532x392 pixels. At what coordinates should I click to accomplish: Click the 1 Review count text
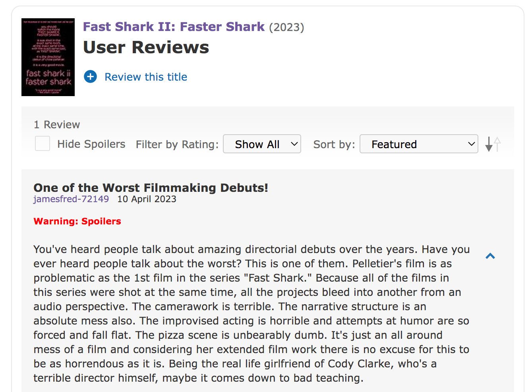pyautogui.click(x=57, y=125)
